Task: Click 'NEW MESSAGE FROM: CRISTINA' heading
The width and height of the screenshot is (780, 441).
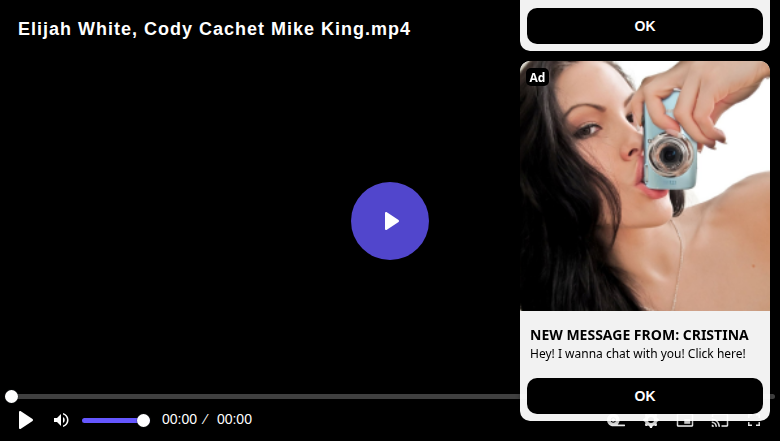Action: tap(639, 335)
